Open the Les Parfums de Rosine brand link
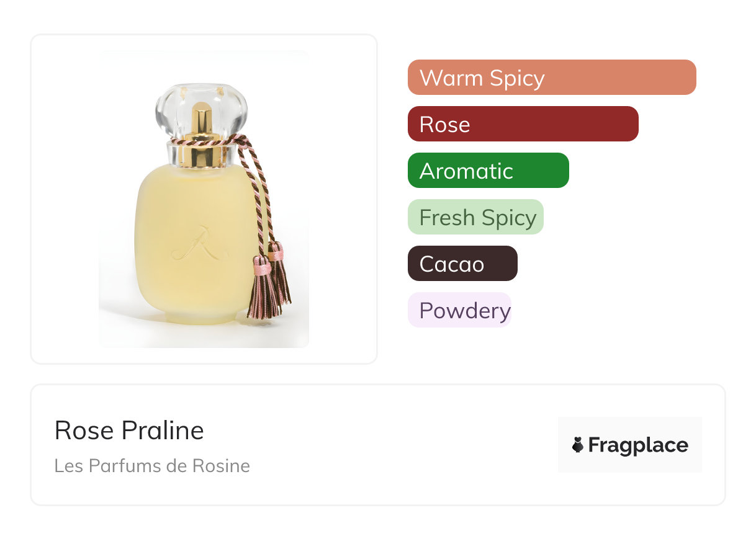This screenshot has height=536, width=756. tap(152, 465)
